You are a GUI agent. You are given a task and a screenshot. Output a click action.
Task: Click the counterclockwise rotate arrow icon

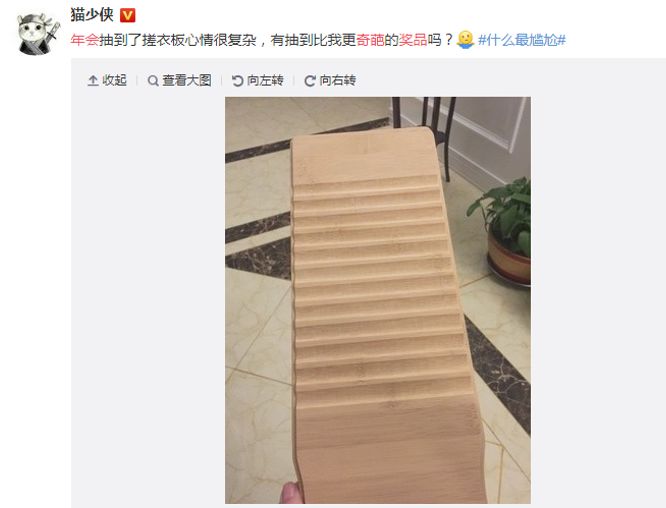click(237, 80)
